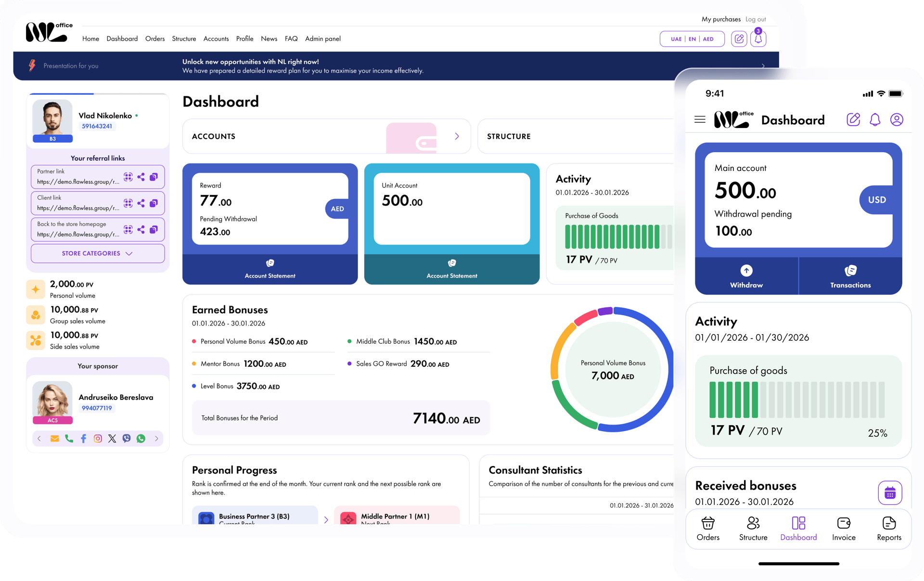Share the Client link
The image size is (924, 581).
[141, 203]
